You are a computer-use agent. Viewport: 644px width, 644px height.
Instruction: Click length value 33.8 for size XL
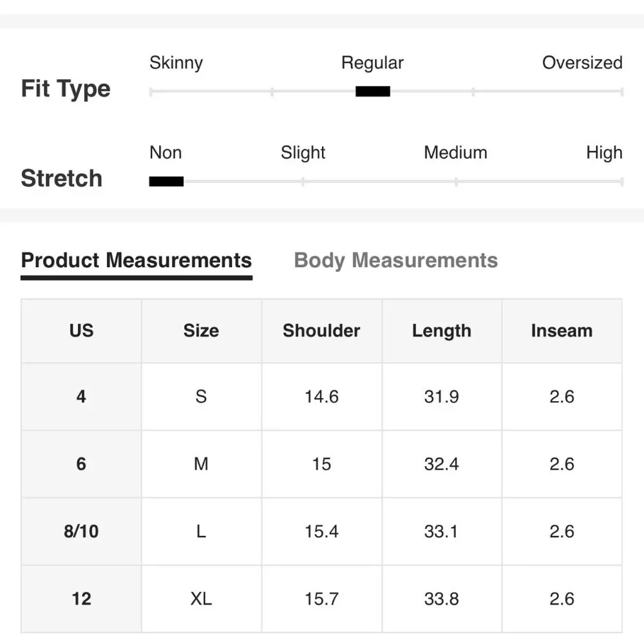[x=442, y=599]
